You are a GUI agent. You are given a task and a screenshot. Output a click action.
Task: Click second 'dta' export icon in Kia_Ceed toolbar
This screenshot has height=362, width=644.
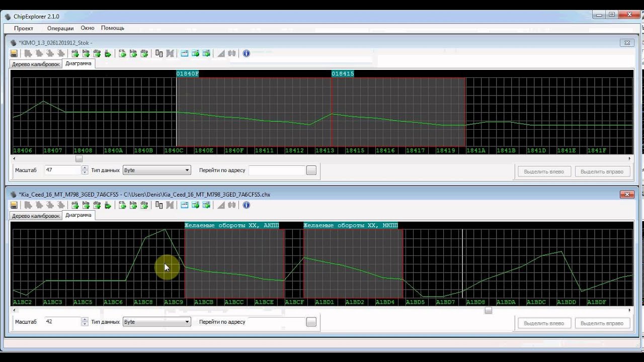point(144,205)
